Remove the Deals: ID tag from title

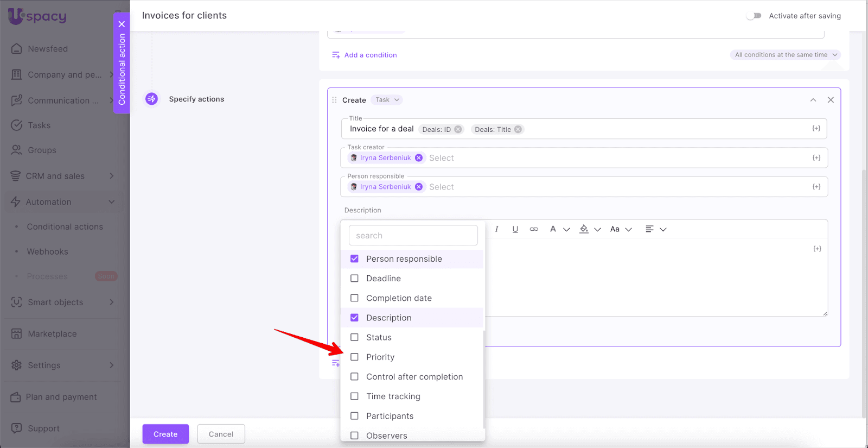click(458, 129)
